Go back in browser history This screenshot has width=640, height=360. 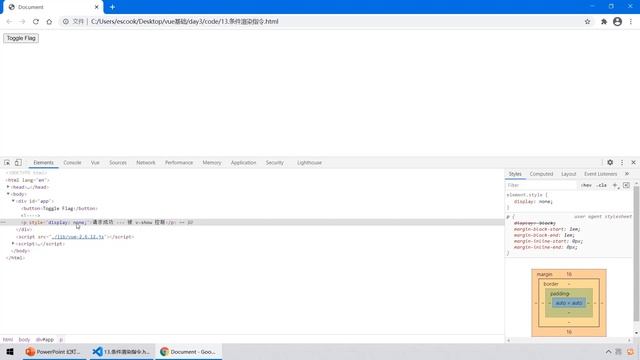pyautogui.click(x=9, y=22)
